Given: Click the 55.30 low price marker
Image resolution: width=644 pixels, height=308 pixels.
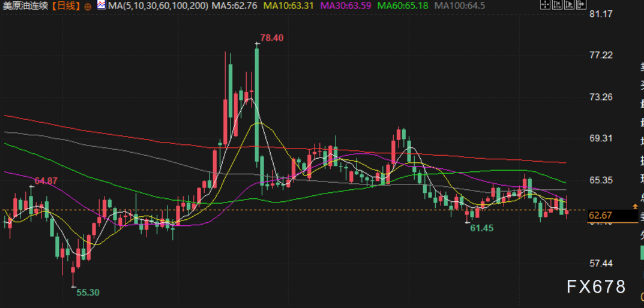Looking at the screenshot, I should point(88,292).
